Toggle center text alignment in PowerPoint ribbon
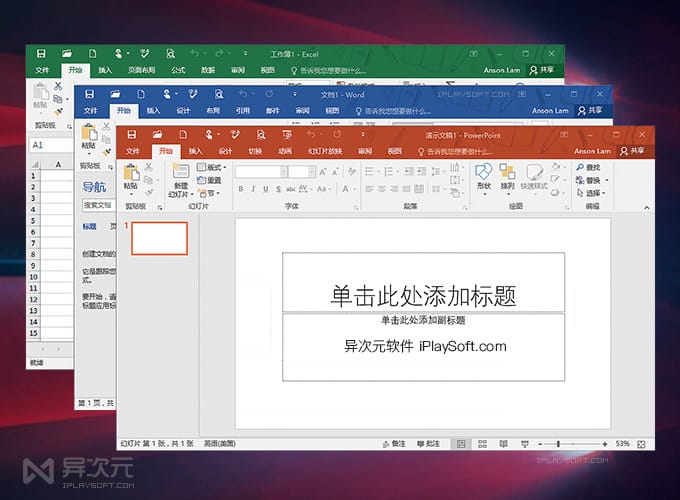This screenshot has height=500, width=680. tap(382, 189)
